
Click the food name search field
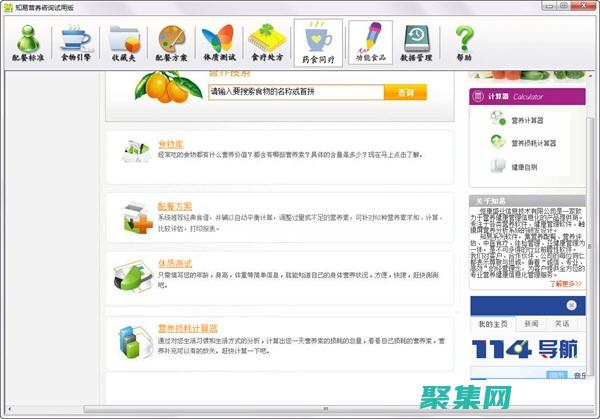(x=296, y=92)
